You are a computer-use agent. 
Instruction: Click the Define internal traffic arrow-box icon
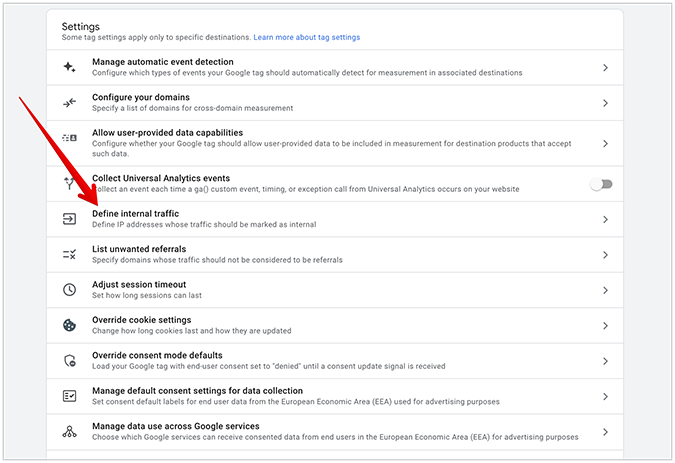click(x=69, y=219)
